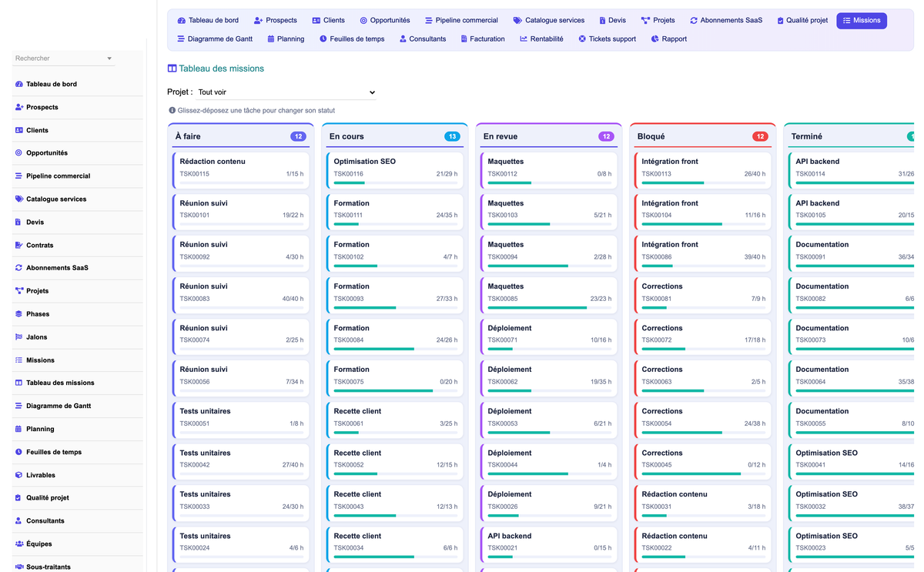Click the Abonnements SaaS sidebar sync icon

(x=19, y=268)
